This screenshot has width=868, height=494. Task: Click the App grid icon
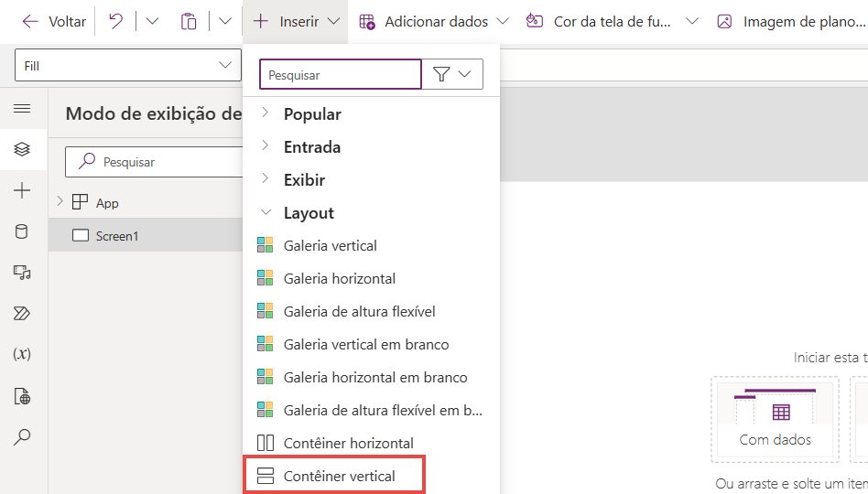click(x=80, y=202)
